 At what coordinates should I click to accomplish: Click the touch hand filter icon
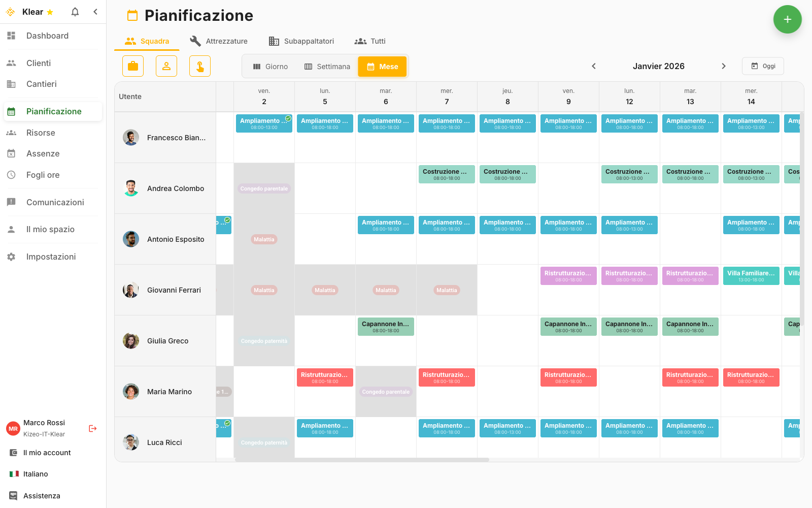[200, 66]
